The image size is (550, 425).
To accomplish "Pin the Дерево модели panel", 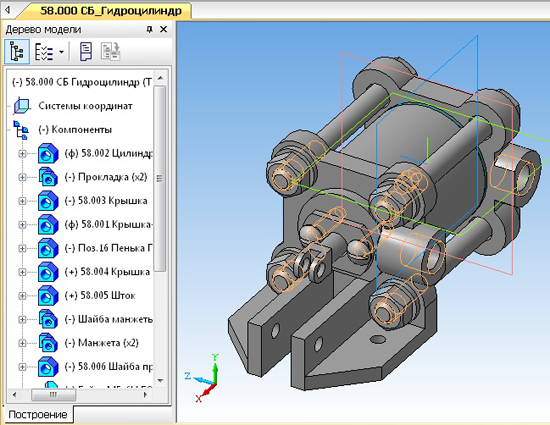I will point(149,29).
